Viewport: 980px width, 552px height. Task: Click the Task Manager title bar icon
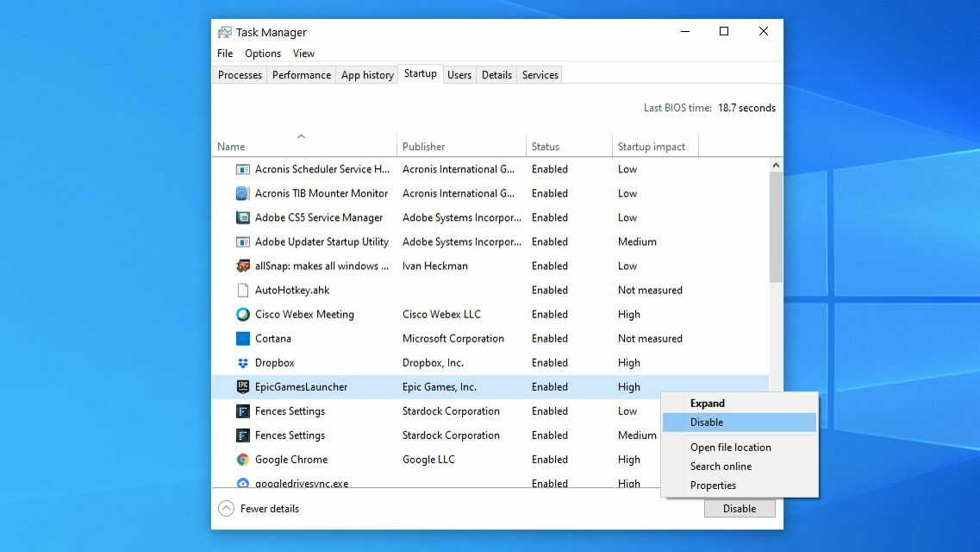[224, 32]
